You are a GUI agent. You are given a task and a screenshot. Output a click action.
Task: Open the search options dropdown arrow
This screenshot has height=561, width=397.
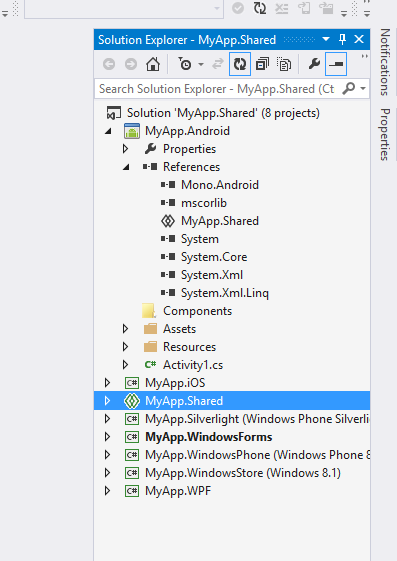tap(363, 88)
